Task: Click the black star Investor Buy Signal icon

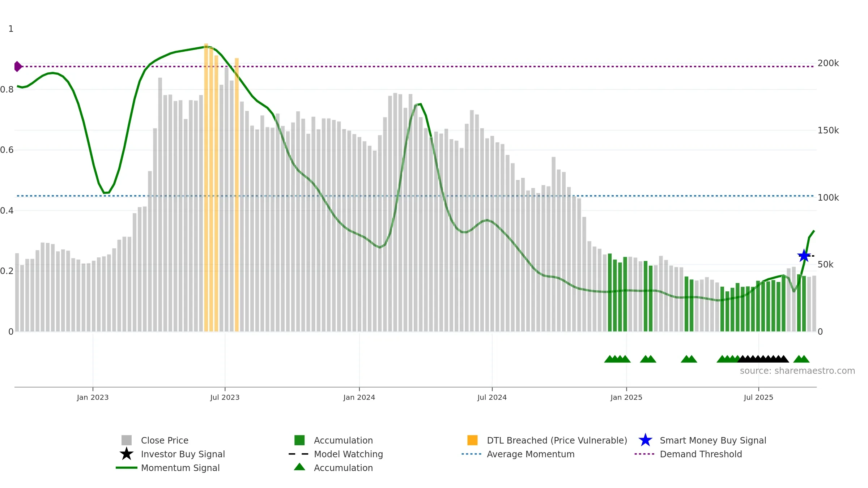Action: tap(127, 454)
